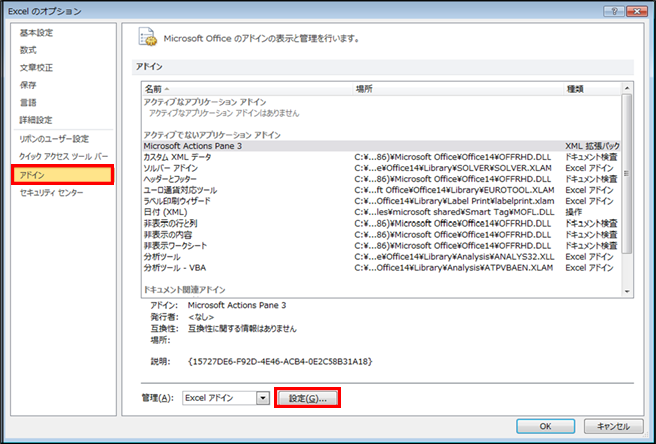Select the 分析ツール row

pos(381,257)
